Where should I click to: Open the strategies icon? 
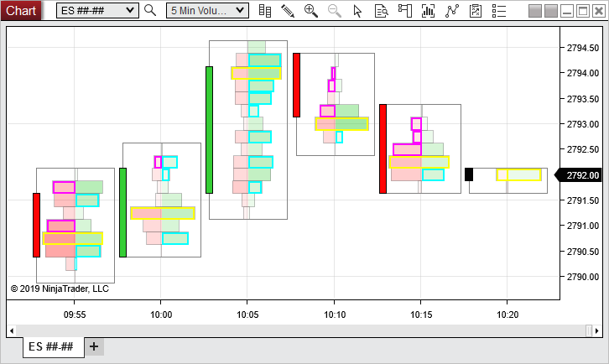click(x=453, y=11)
